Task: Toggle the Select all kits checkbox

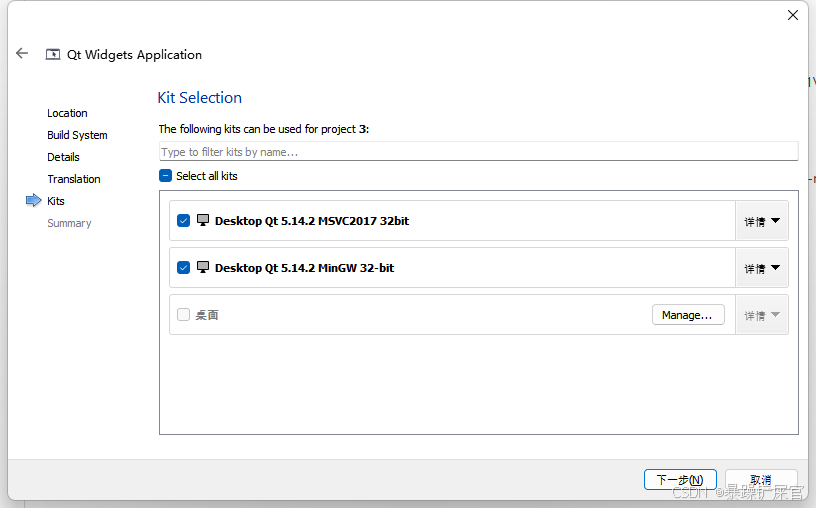Action: coord(165,176)
